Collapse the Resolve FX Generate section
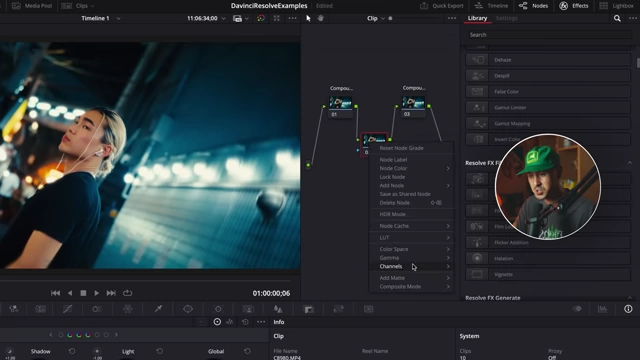640x360 pixels. click(629, 298)
